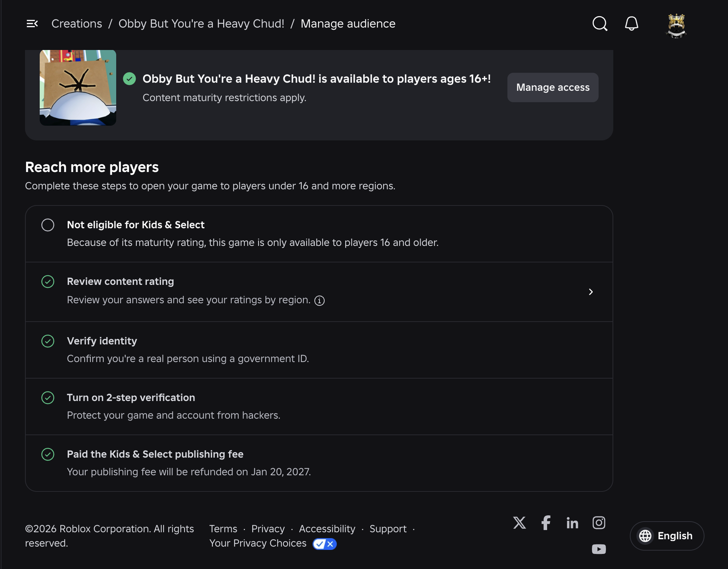Click the Paid publishing fee check circle

(48, 454)
